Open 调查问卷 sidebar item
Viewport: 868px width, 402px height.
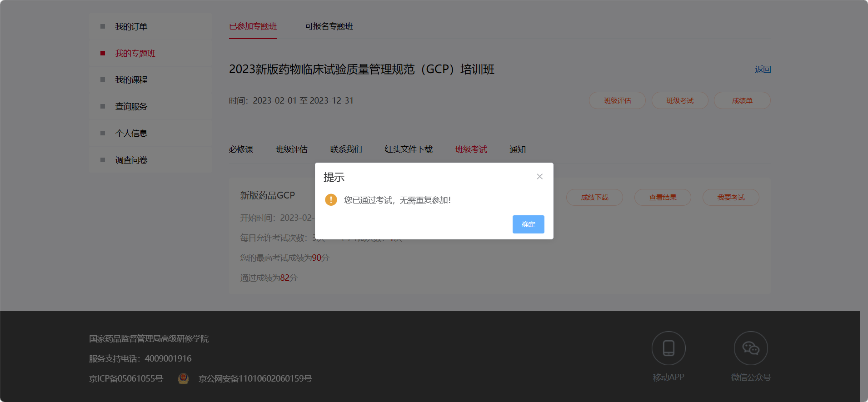point(131,160)
